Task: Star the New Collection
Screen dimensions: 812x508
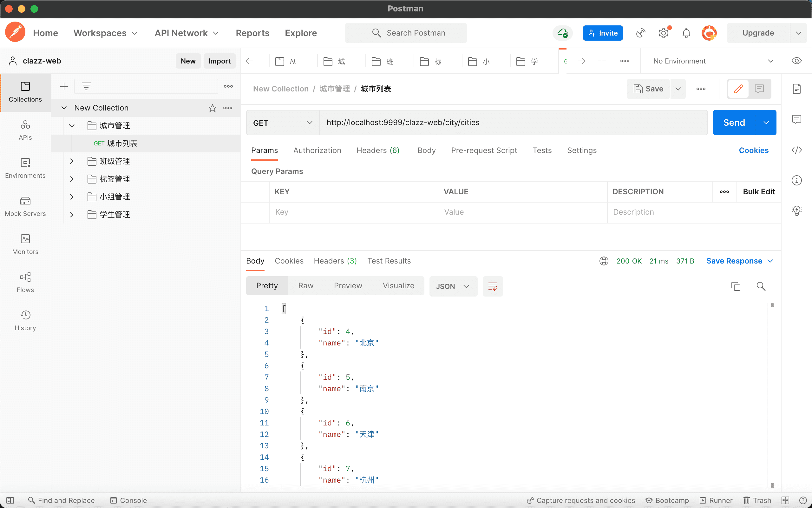Action: point(213,108)
